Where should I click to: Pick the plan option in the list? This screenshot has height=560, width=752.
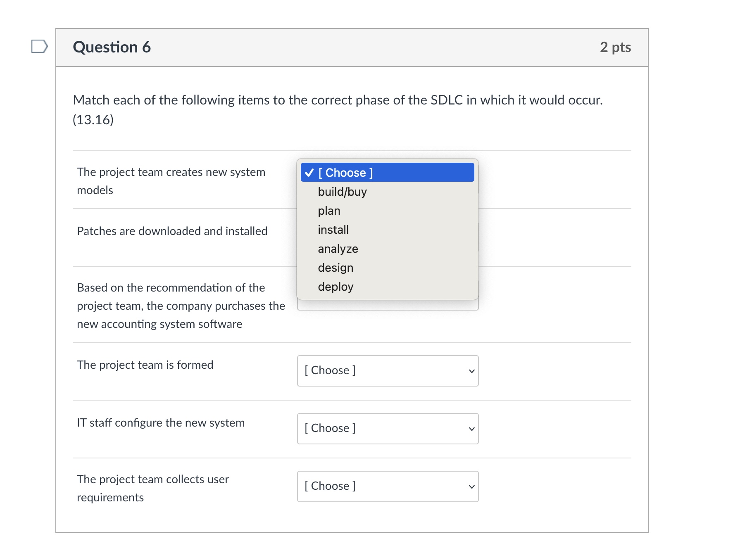click(329, 211)
